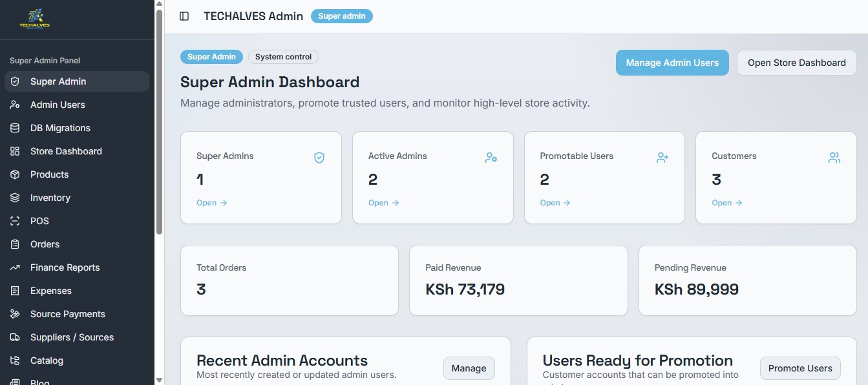868x385 pixels.
Task: Click the Super Admin shield icon in sidebar
Action: coord(15,81)
